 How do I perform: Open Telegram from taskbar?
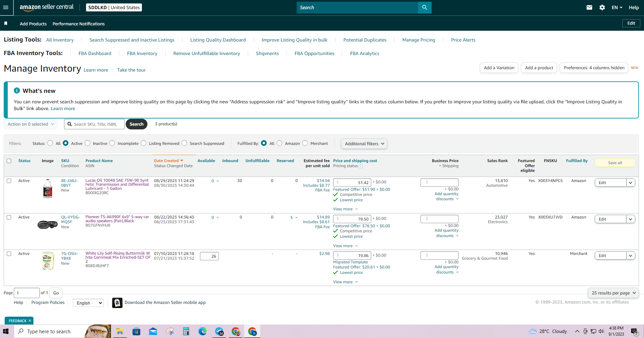[x=219, y=332]
